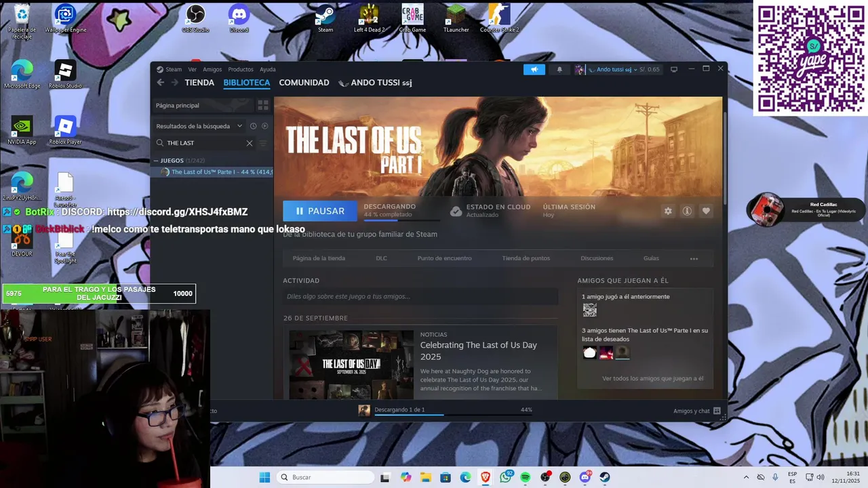Add The Last of Us to favorites heart
This screenshot has width=868, height=488.
pyautogui.click(x=706, y=211)
